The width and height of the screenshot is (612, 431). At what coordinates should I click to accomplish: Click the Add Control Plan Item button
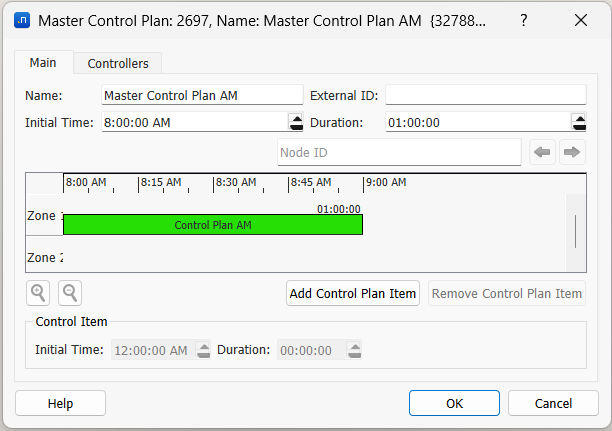(x=353, y=293)
